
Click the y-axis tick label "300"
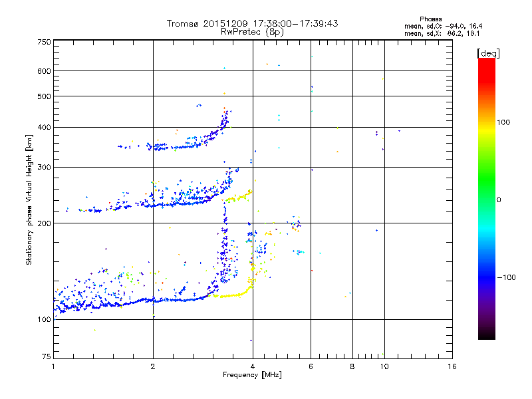(44, 168)
